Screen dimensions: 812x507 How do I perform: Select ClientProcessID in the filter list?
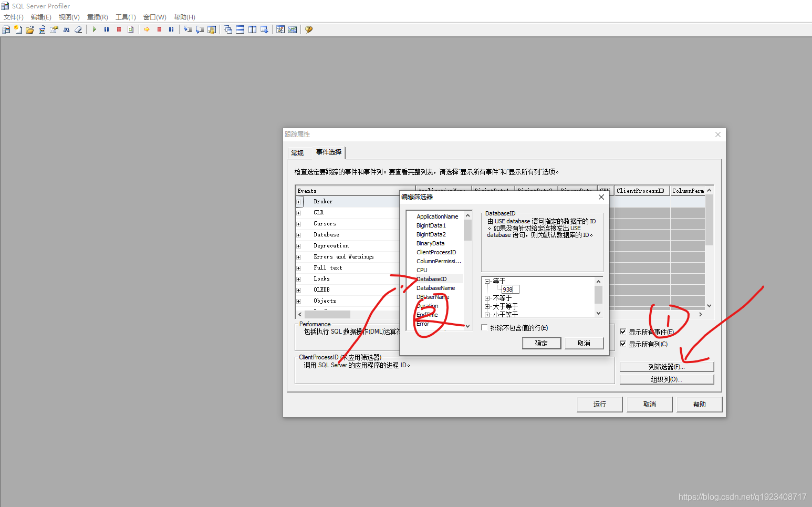click(436, 252)
